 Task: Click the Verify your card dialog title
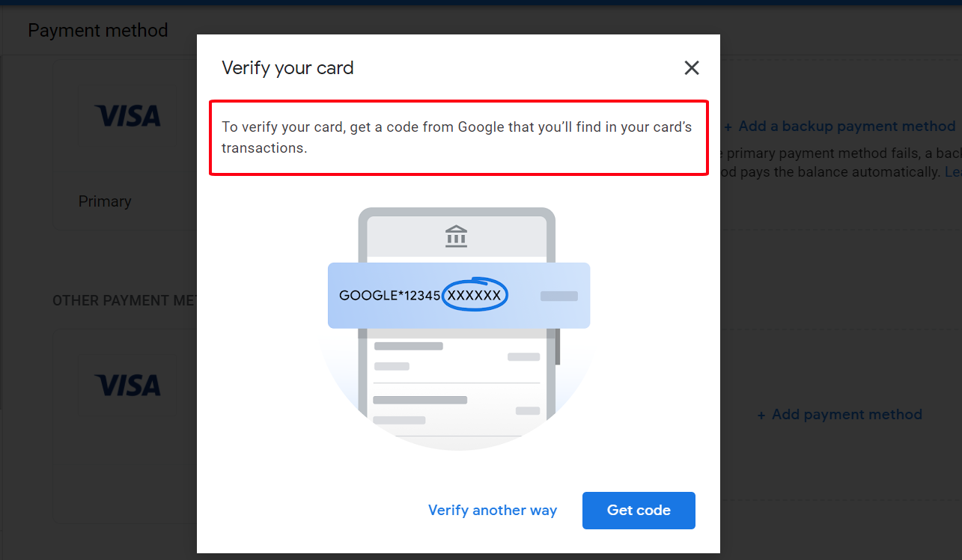pos(287,67)
